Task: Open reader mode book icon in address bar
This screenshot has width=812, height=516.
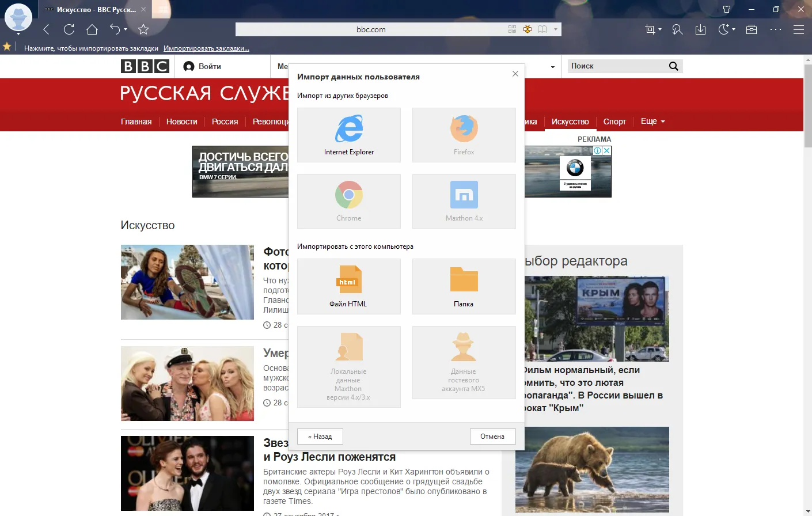Action: coord(542,29)
